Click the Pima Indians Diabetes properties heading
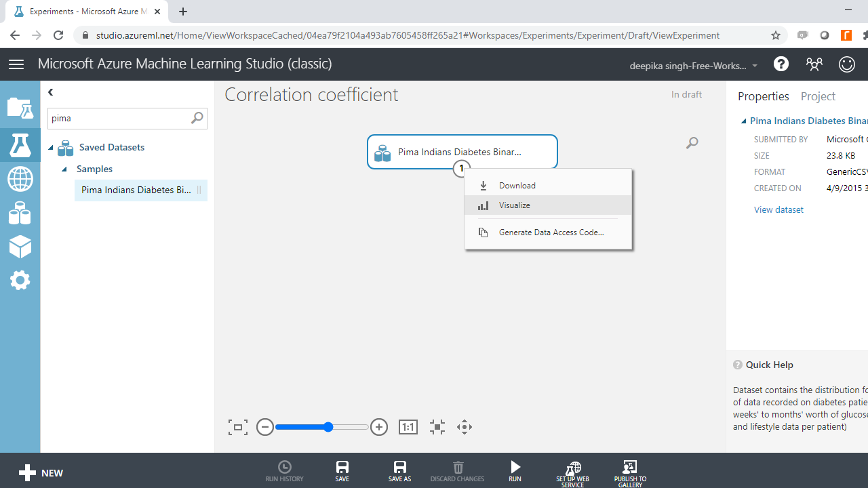This screenshot has height=488, width=868. click(809, 121)
